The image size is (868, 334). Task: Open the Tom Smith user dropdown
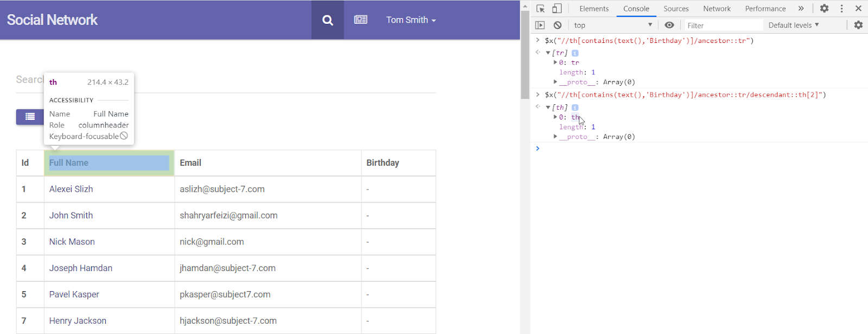(x=411, y=20)
